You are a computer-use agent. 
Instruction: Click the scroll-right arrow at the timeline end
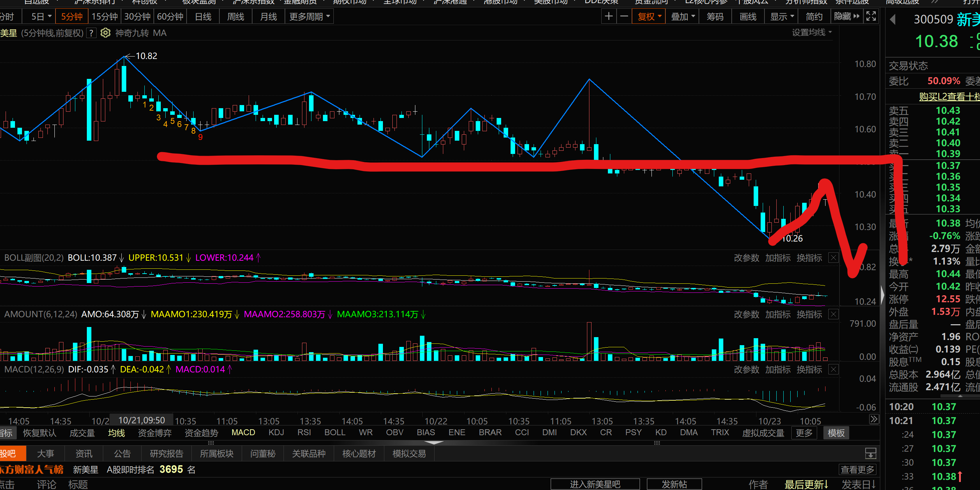[x=874, y=419]
